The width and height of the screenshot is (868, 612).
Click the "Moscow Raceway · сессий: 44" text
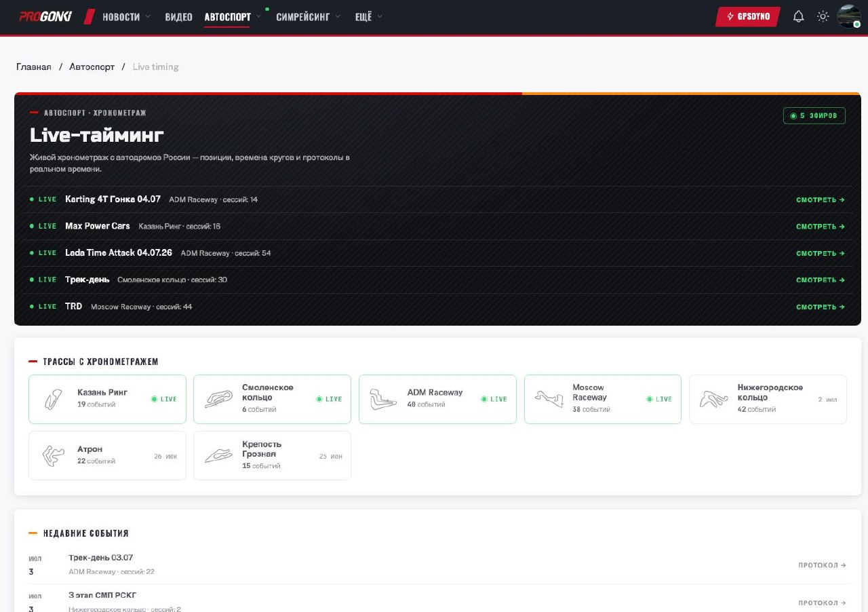142,307
